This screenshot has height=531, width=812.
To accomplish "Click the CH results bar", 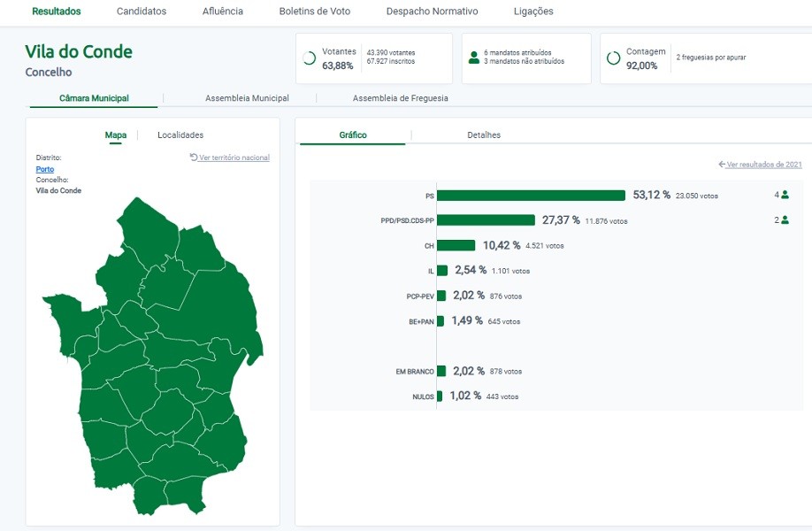I will [x=456, y=245].
